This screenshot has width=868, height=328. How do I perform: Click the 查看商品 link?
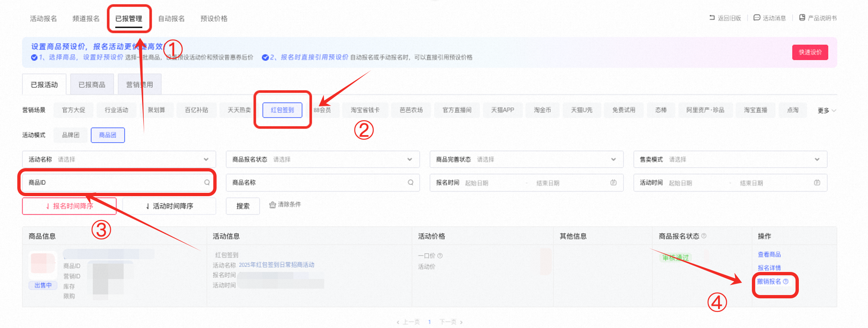click(769, 255)
